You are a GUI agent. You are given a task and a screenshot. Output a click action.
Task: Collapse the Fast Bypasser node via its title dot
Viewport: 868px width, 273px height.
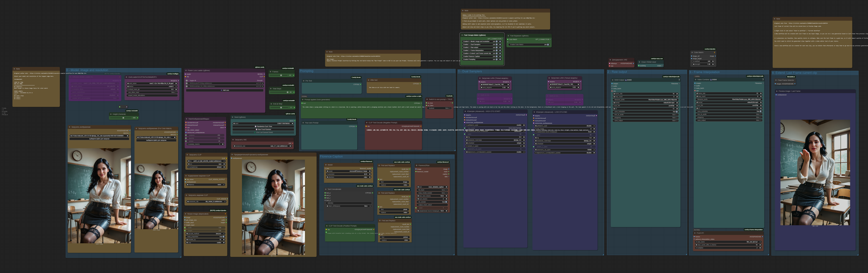click(x=508, y=36)
